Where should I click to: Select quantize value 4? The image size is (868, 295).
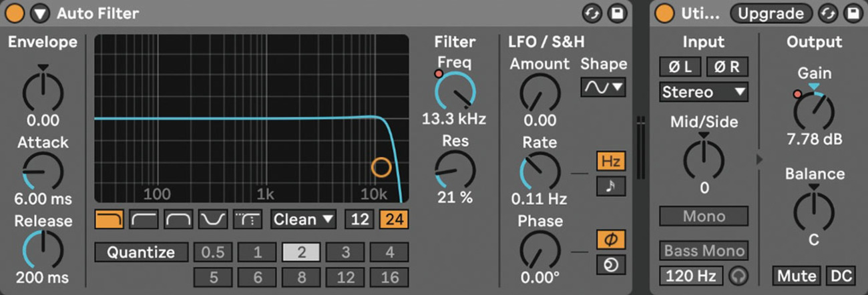pyautogui.click(x=389, y=252)
